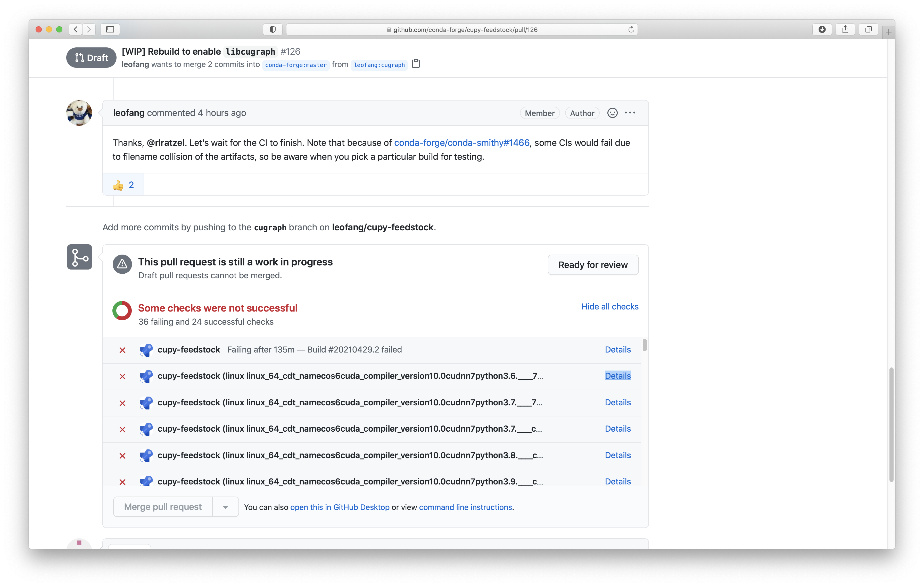This screenshot has width=924, height=587.
Task: Copy the leofang:cugraph branch name
Action: 416,64
